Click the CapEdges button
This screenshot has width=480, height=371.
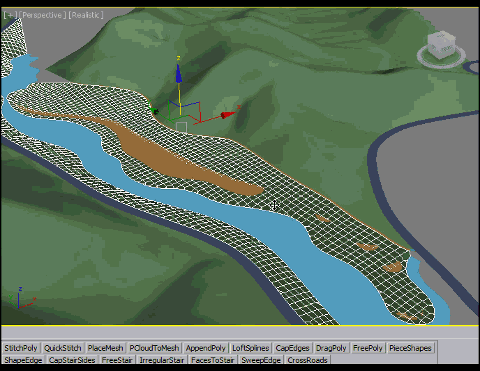tap(292, 348)
